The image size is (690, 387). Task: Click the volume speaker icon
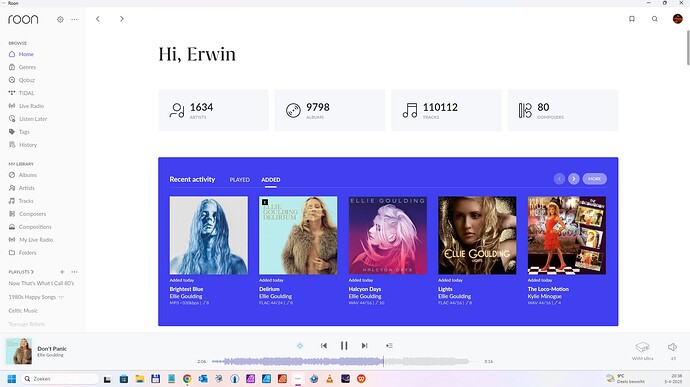coord(672,347)
